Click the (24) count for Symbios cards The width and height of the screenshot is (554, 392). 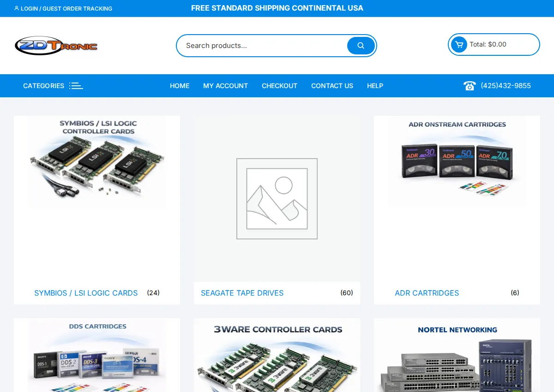[x=153, y=293]
